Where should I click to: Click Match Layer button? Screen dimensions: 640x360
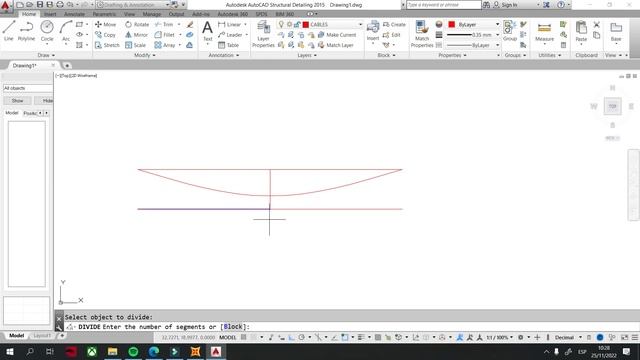click(x=336, y=45)
